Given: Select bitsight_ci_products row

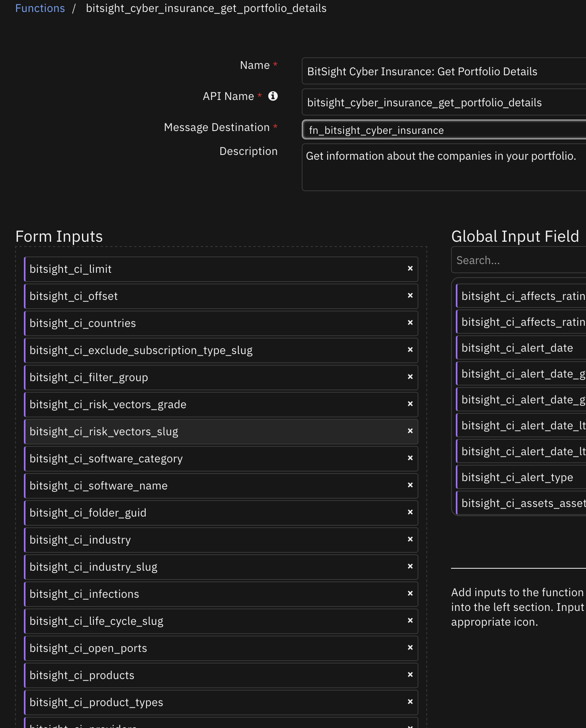Looking at the screenshot, I should [221, 675].
